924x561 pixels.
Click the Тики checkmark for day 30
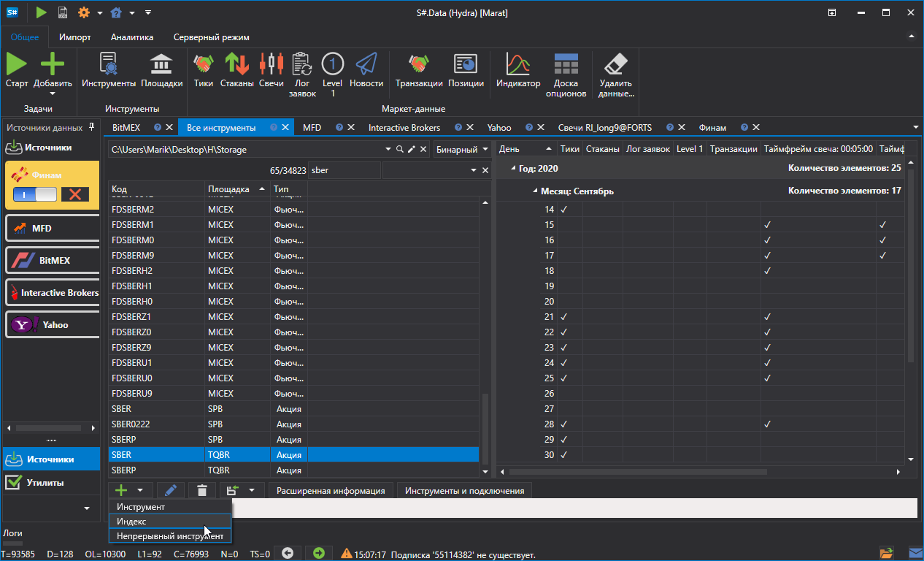click(563, 455)
